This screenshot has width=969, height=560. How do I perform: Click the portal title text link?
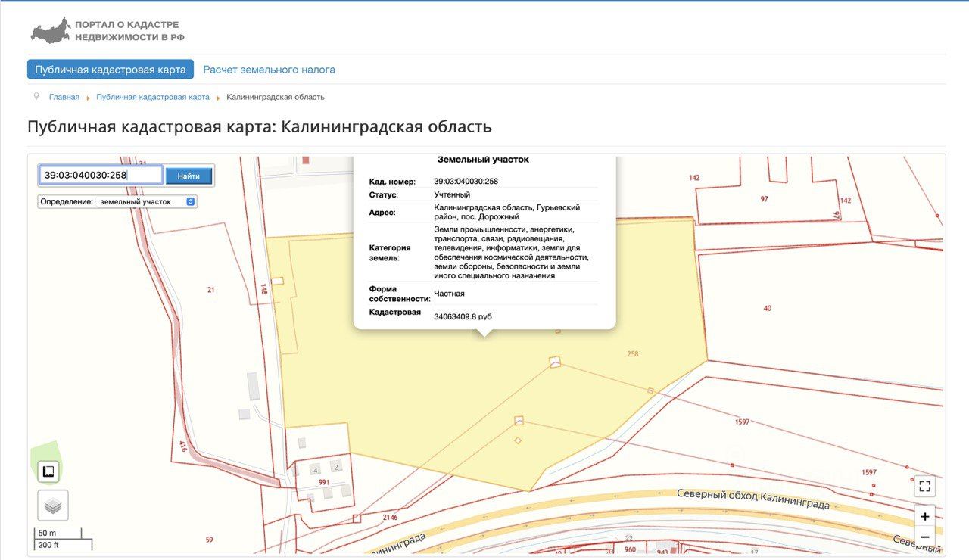[x=129, y=31]
